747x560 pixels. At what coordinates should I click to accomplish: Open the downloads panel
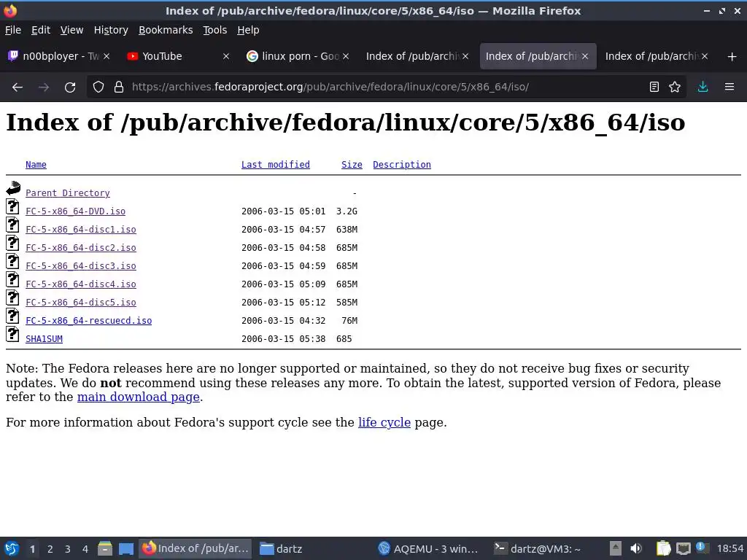click(703, 87)
